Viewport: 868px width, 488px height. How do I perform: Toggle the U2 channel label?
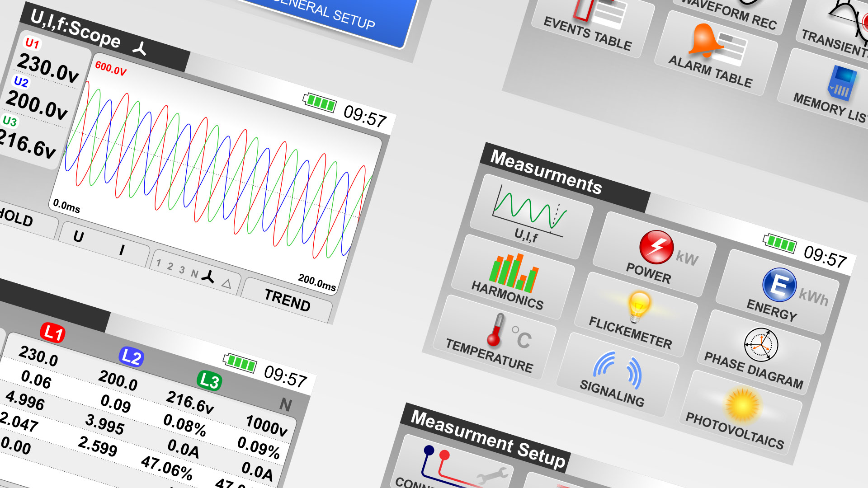(x=21, y=82)
